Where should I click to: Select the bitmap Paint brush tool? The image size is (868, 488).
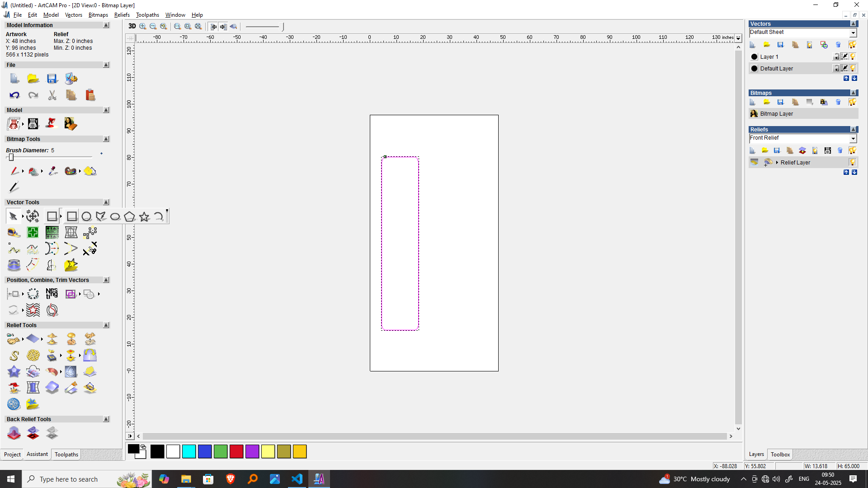coord(14,171)
